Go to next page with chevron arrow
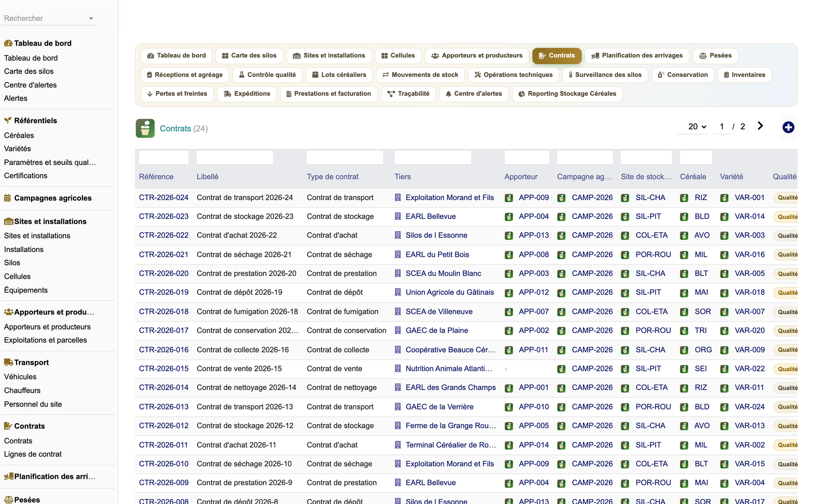This screenshot has width=815, height=504. pos(760,126)
